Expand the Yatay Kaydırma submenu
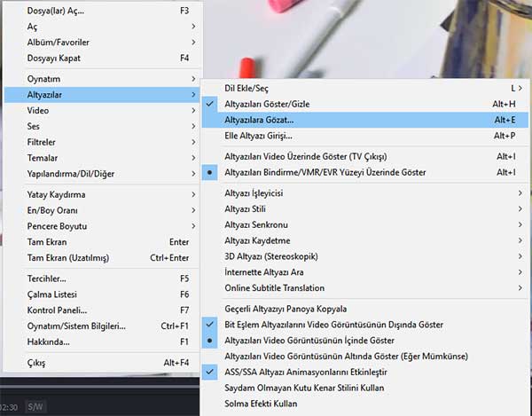The width and height of the screenshot is (532, 416). [x=102, y=194]
